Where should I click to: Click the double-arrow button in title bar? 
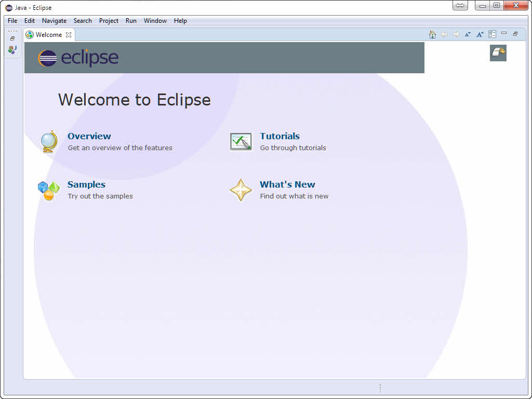tap(460, 5)
